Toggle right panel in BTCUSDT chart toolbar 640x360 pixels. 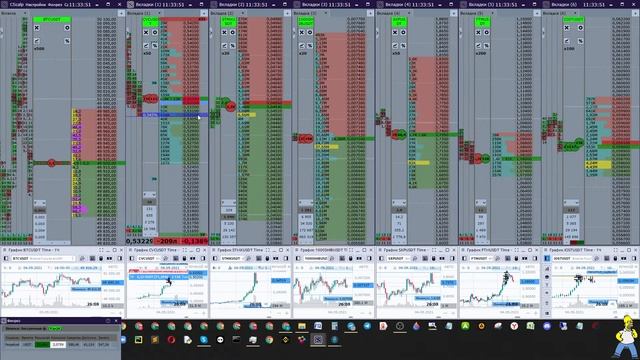click(120, 258)
